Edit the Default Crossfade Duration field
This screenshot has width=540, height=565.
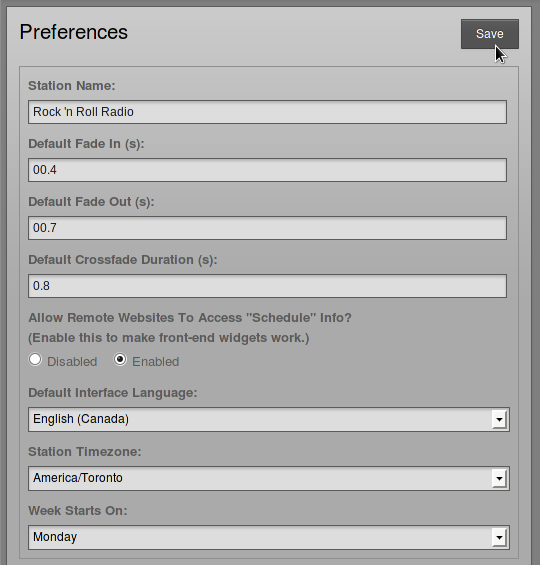tap(267, 286)
